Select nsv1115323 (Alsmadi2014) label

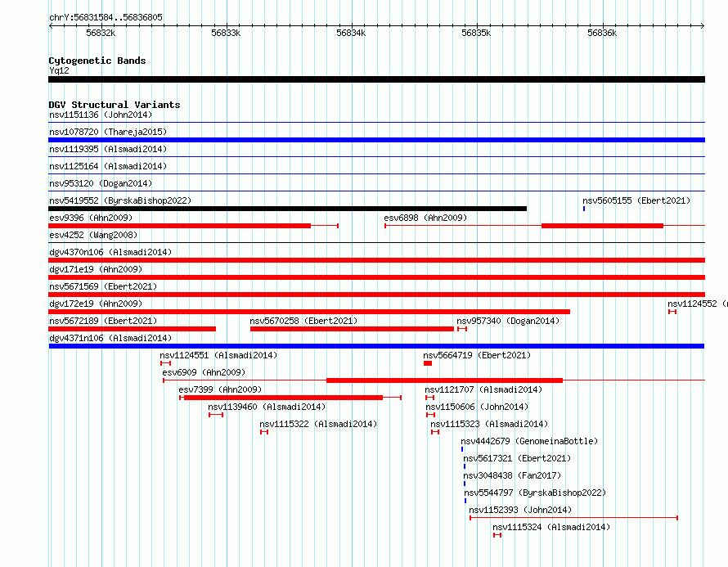489,424
